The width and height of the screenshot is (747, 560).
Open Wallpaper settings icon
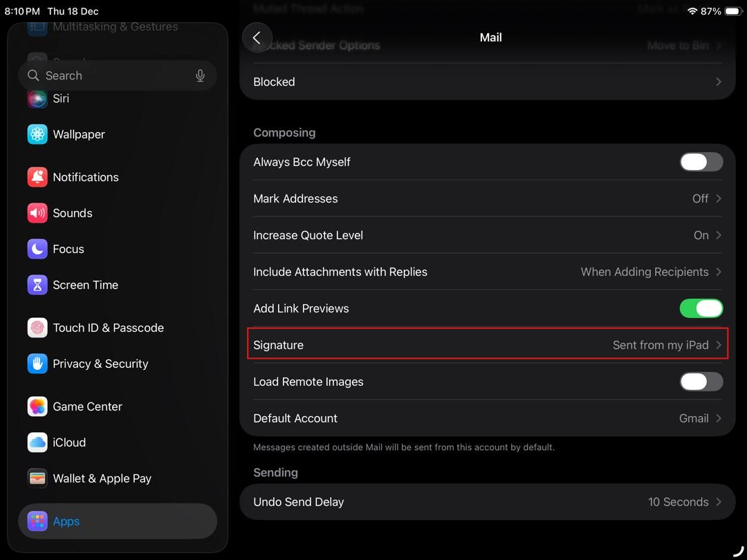coord(37,134)
